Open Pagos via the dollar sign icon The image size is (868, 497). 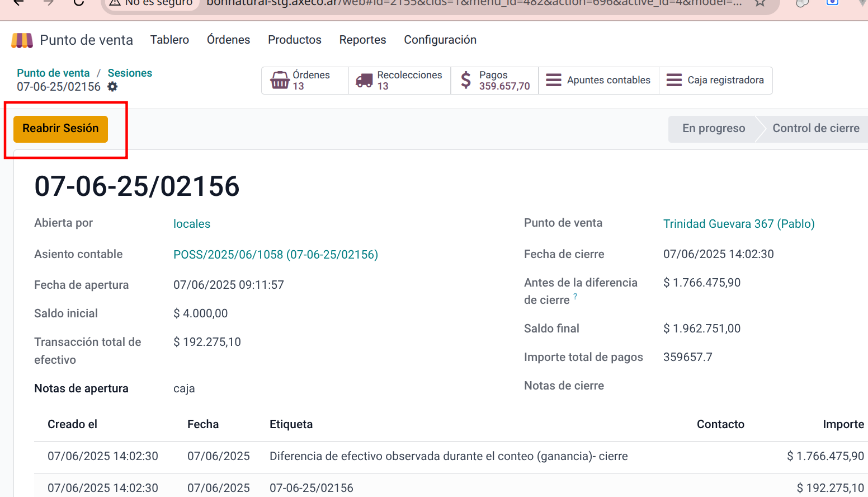[465, 81]
